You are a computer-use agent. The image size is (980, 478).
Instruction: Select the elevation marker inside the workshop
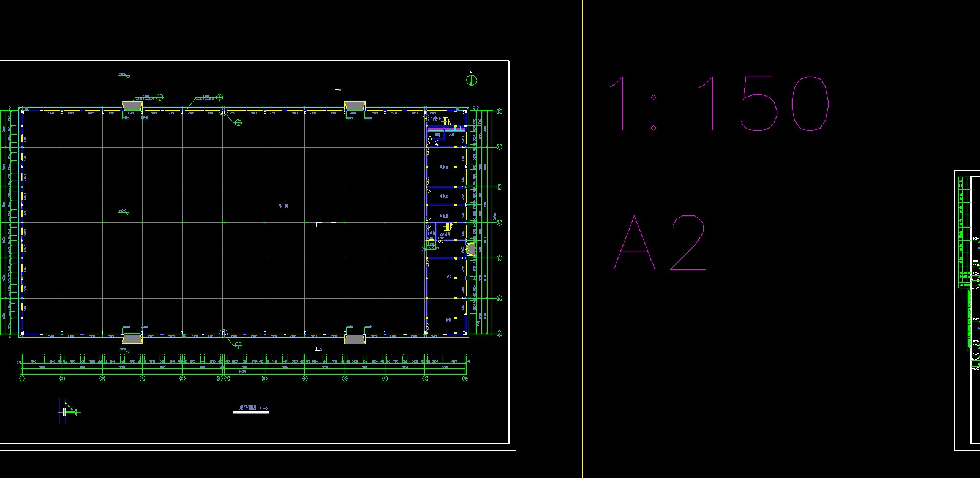tap(123, 212)
